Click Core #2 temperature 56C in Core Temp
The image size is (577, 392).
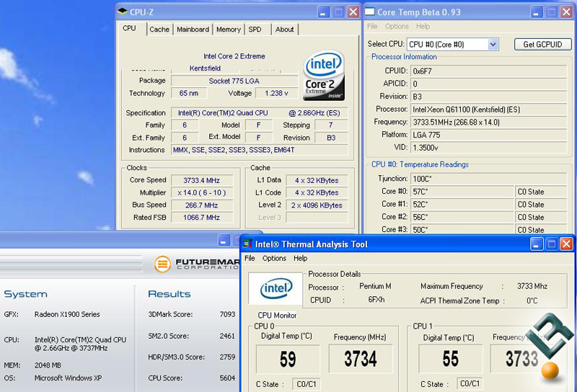tap(462, 217)
